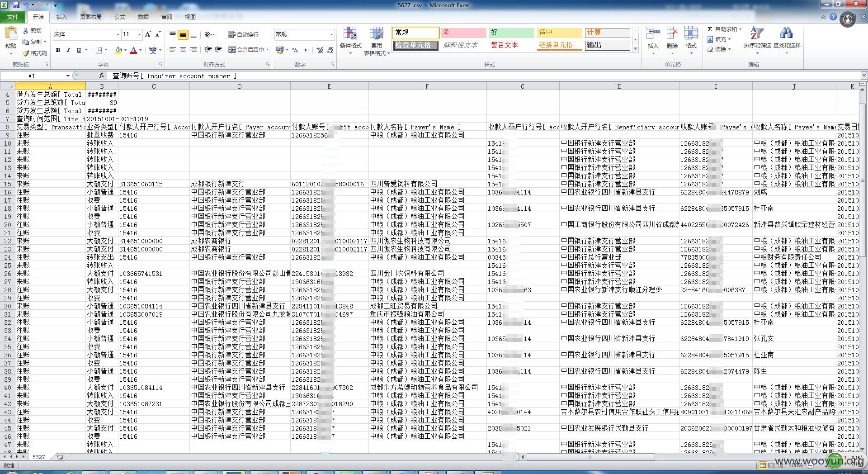Select the 5627 sheet tab
The width and height of the screenshot is (868, 474).
(39, 457)
